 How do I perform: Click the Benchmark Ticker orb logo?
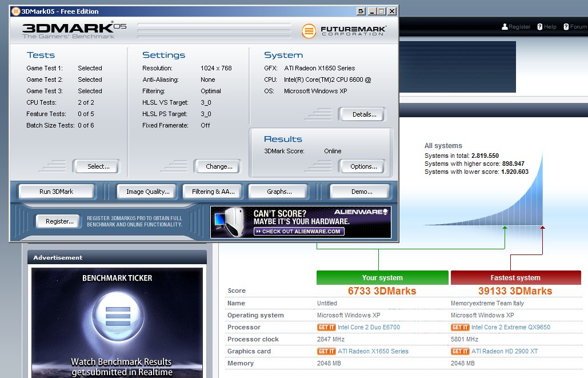[x=118, y=316]
